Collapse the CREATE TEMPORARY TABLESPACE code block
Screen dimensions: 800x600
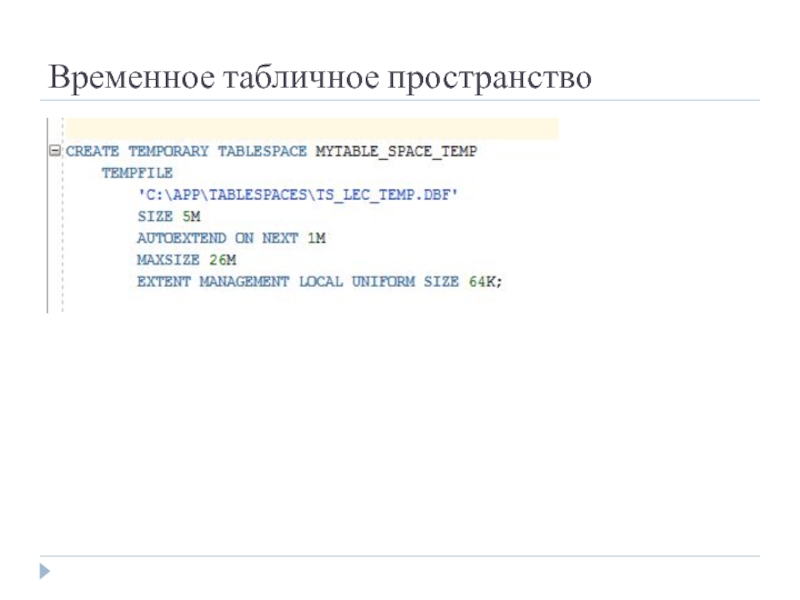pos(55,151)
